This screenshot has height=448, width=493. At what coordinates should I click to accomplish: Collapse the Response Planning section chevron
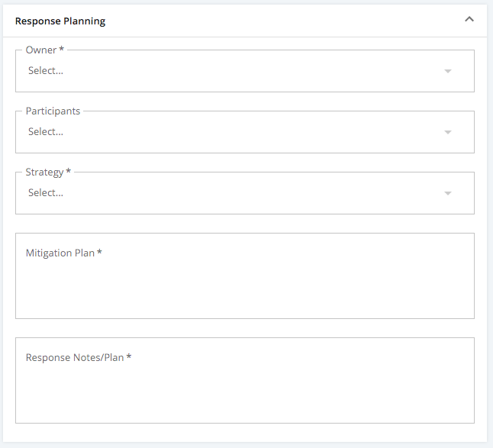click(x=469, y=20)
